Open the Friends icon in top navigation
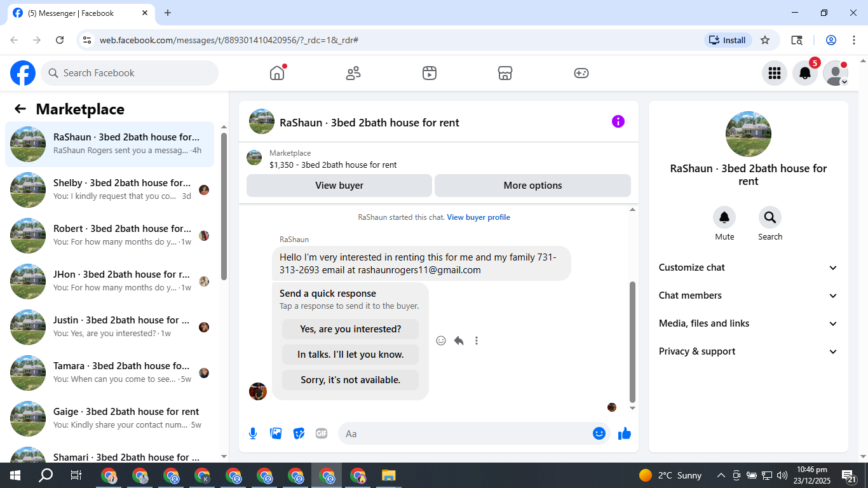This screenshot has height=488, width=868. 353,73
